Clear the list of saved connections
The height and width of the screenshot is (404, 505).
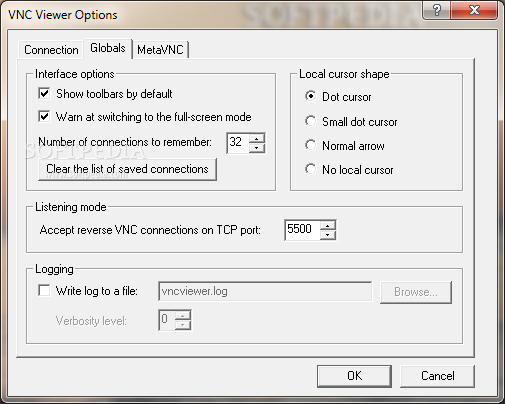pos(127,169)
